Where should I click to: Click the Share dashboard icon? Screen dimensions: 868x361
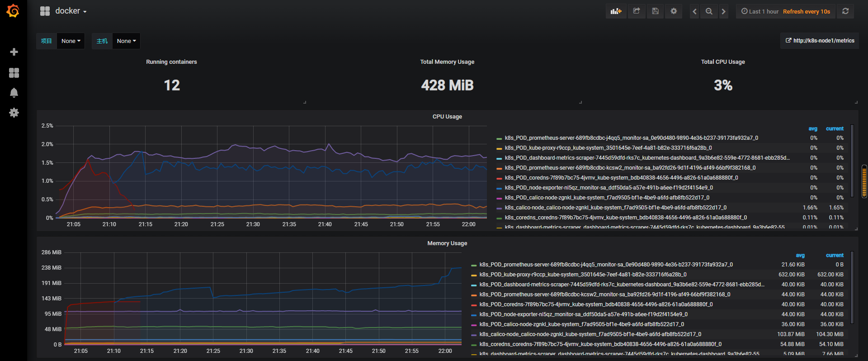(x=637, y=11)
